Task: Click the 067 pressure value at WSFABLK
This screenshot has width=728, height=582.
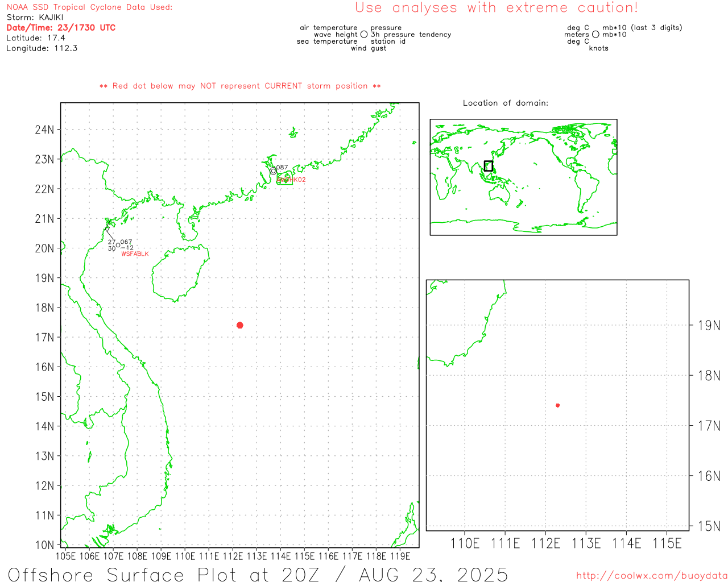Action: click(x=126, y=242)
